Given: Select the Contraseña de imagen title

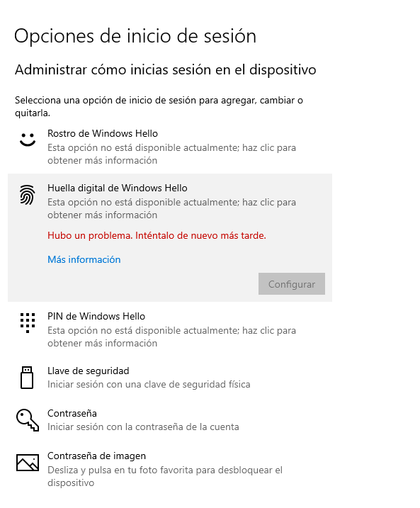Looking at the screenshot, I should pos(96,456).
